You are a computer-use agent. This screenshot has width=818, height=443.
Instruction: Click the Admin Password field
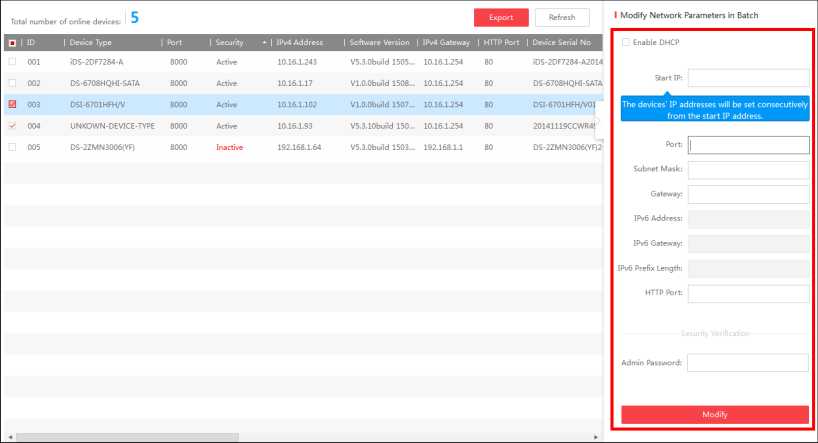point(748,362)
